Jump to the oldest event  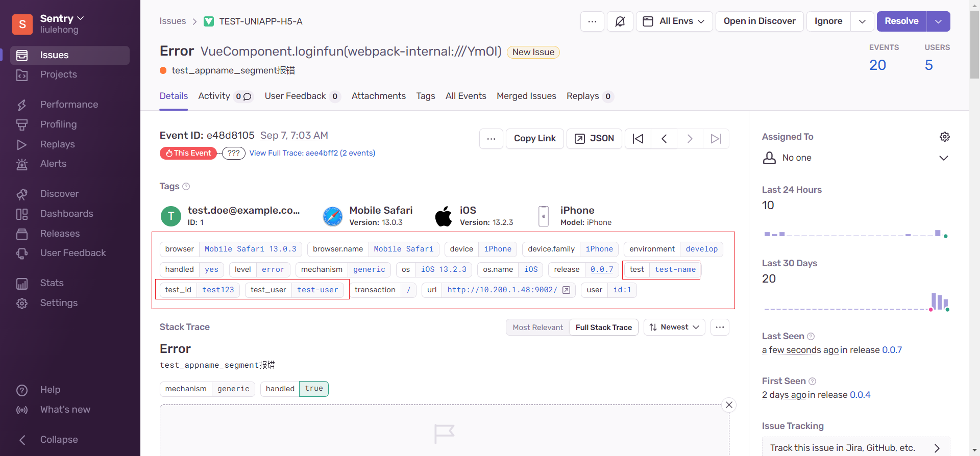click(x=638, y=139)
